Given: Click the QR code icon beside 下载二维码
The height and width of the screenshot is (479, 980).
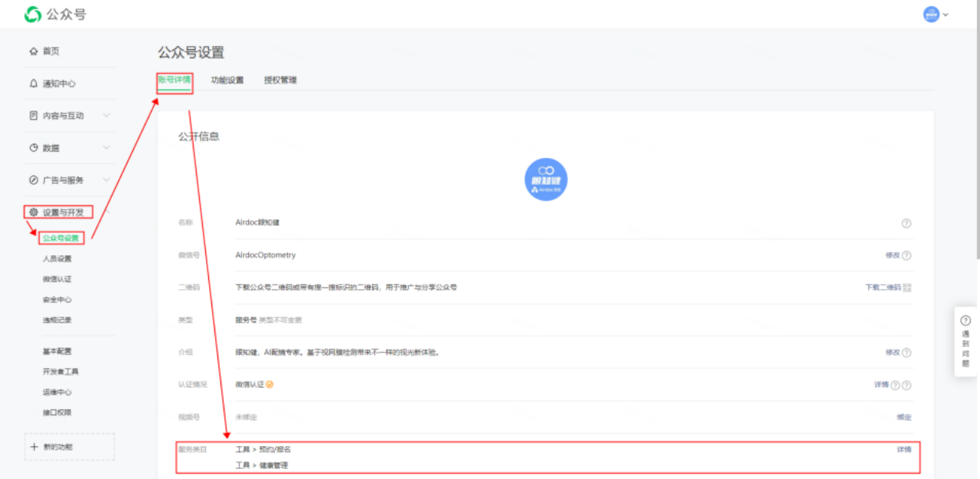Looking at the screenshot, I should tap(907, 287).
